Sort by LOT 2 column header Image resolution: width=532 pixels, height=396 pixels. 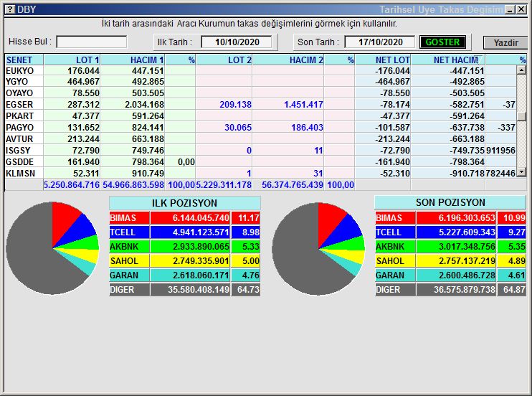(x=224, y=60)
